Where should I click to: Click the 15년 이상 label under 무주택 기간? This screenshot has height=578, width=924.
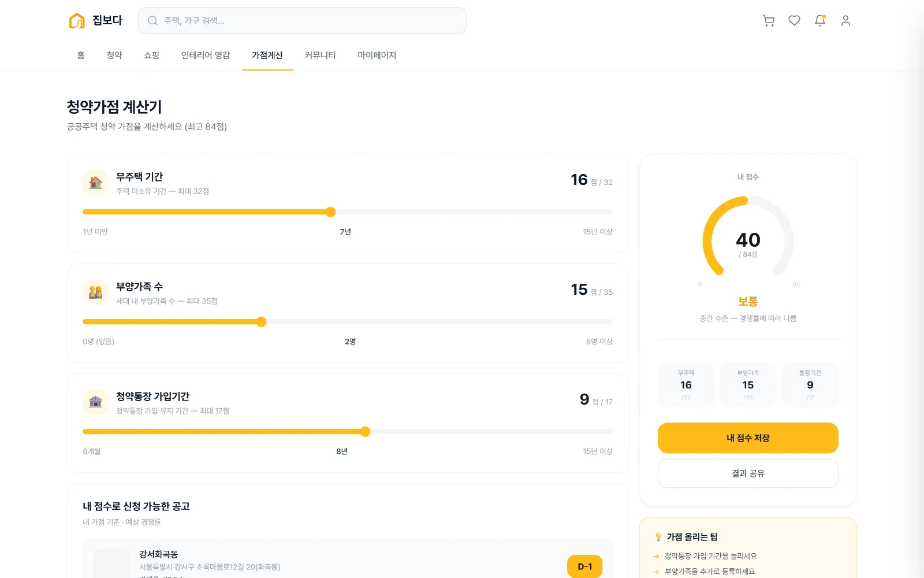tap(598, 232)
